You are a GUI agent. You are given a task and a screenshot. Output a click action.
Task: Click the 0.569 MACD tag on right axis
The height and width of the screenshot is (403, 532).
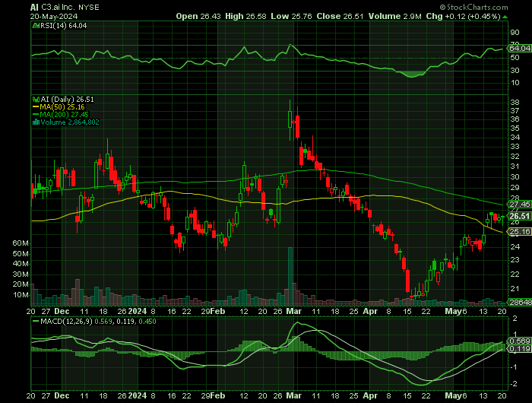519,341
